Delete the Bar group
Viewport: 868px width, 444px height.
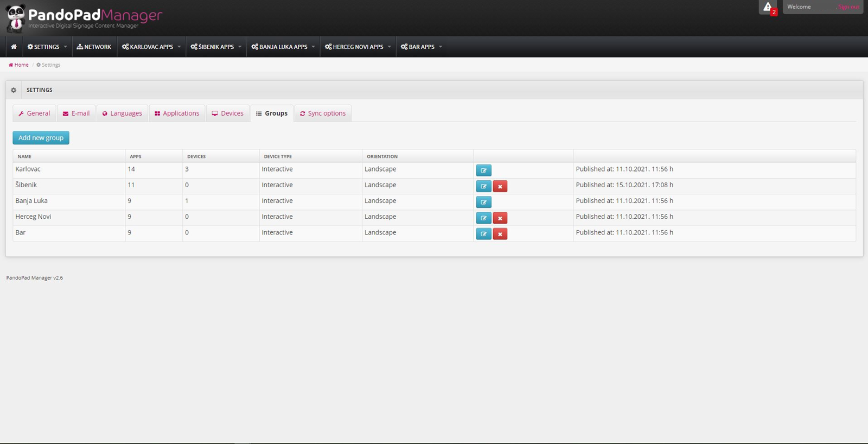[x=500, y=234]
